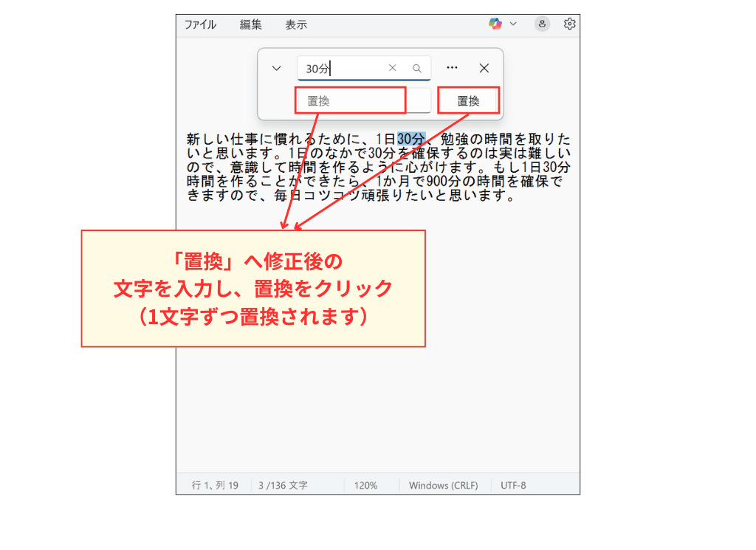Click the highlighted 30分 in the text
Image resolution: width=756 pixels, height=550 pixels.
pos(411,139)
